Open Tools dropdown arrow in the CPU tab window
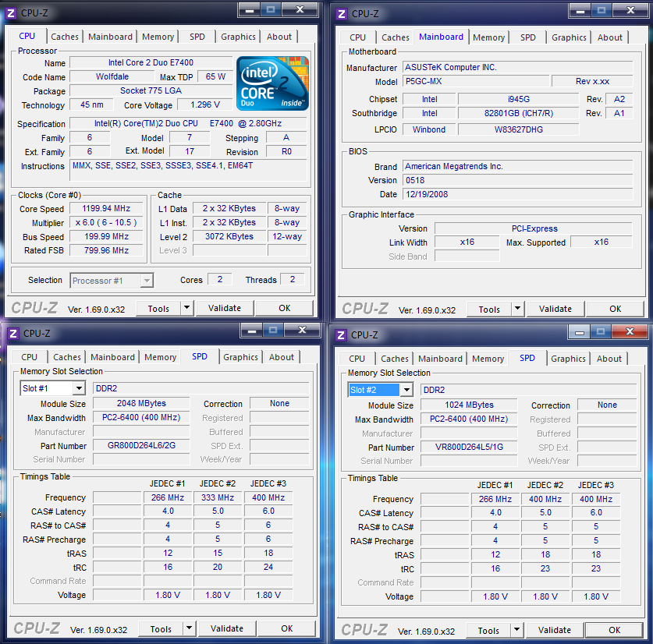653x644 pixels. tap(187, 308)
